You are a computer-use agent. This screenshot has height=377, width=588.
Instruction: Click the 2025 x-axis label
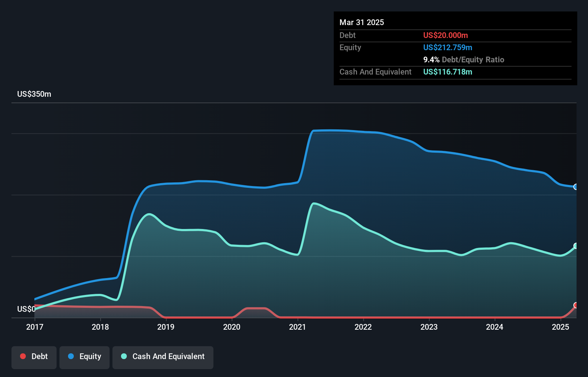(x=560, y=327)
